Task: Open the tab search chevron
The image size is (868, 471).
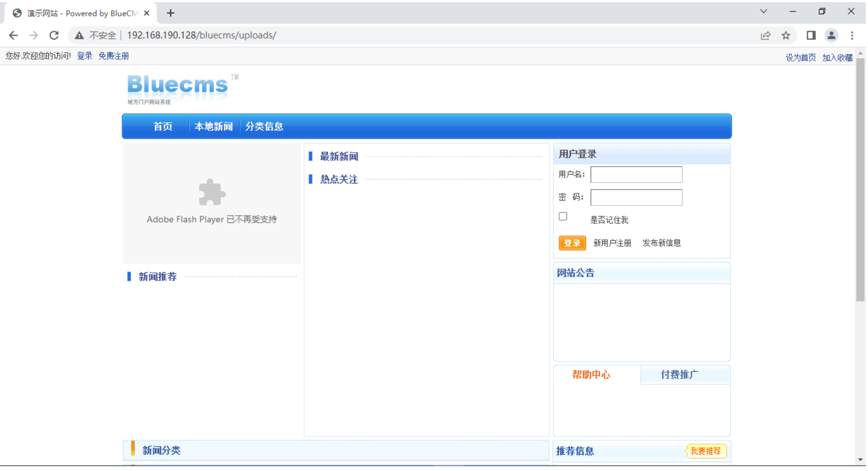Action: click(763, 12)
